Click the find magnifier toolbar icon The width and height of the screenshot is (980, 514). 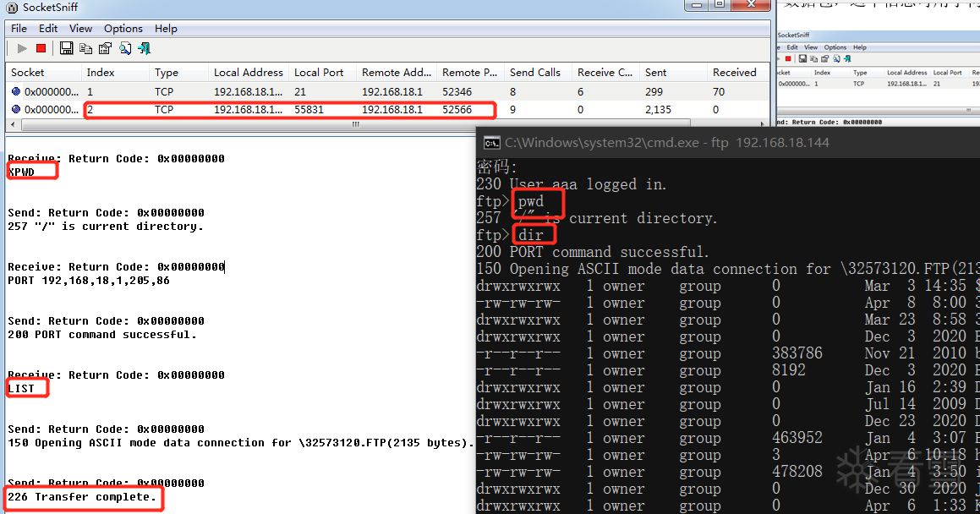(125, 48)
